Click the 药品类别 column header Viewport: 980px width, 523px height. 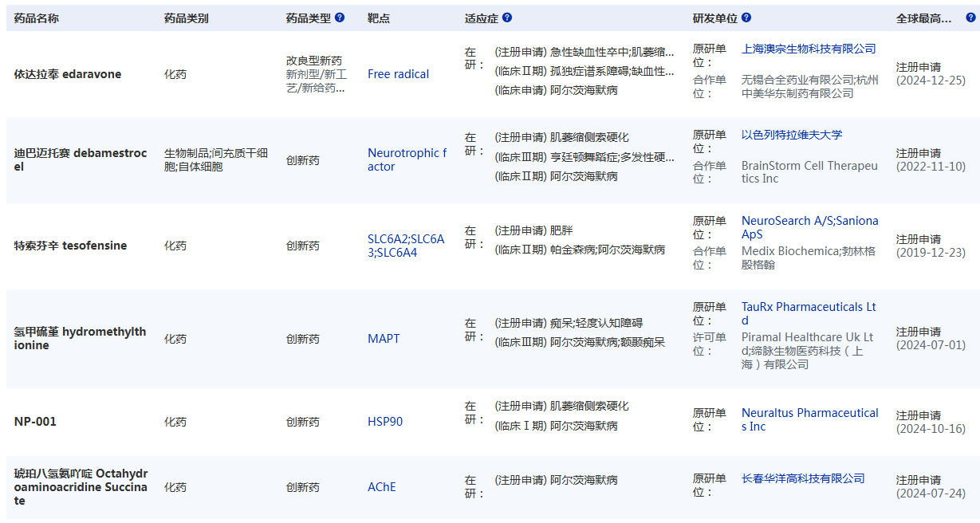(x=187, y=18)
